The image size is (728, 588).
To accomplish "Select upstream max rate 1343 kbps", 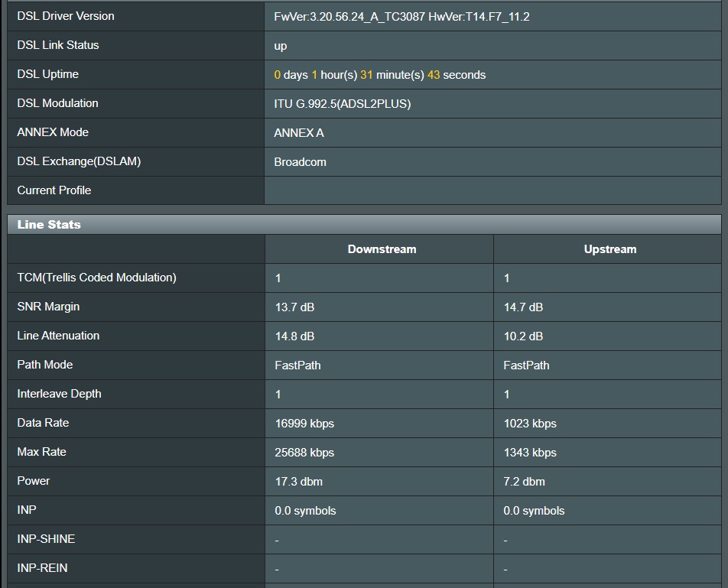I will click(530, 453).
